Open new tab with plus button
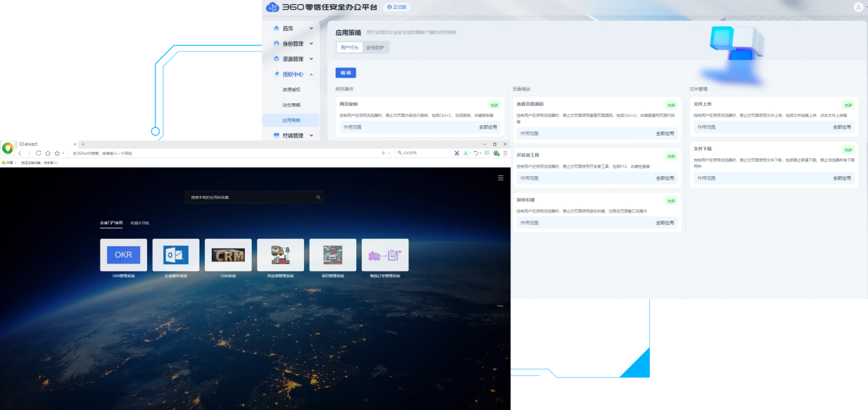The image size is (868, 410). (x=83, y=144)
